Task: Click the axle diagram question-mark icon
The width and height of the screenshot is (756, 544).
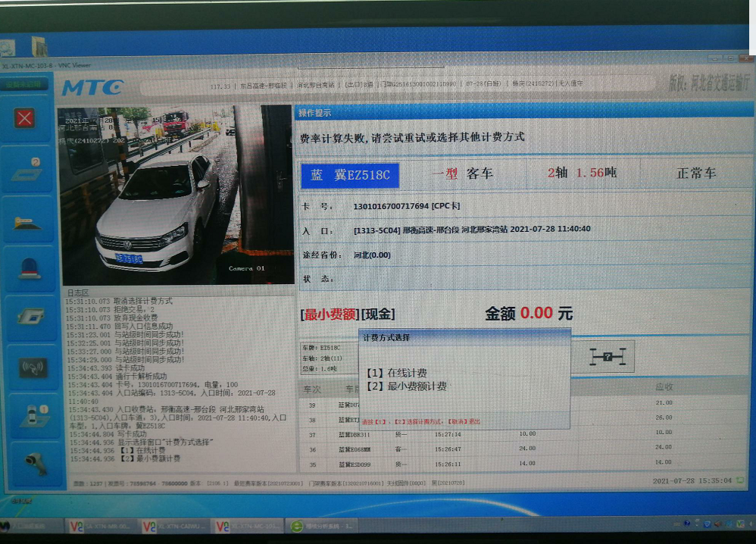Action: [608, 357]
